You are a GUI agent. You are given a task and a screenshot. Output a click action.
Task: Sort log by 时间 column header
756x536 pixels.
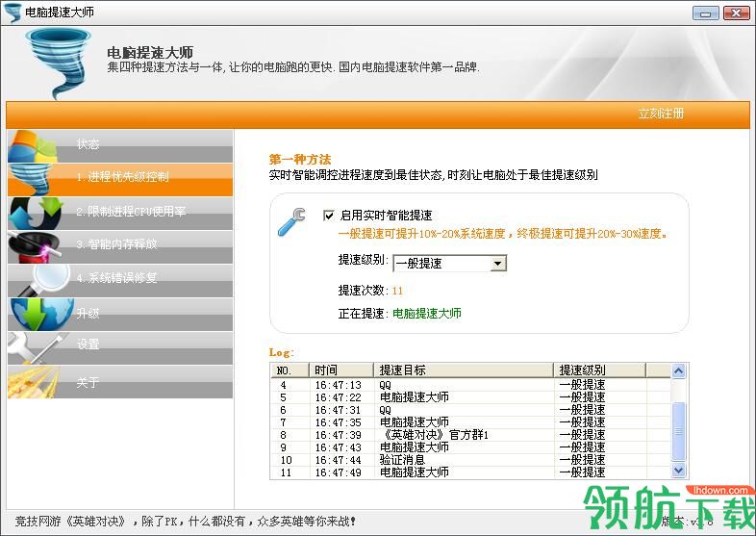[340, 370]
